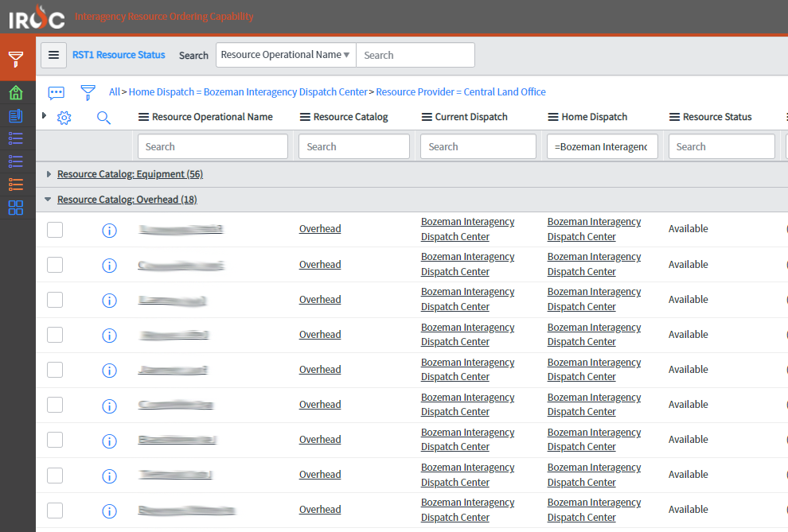Click the Resource Catalog column search field
Viewport: 788px width, 532px height.
tap(353, 146)
